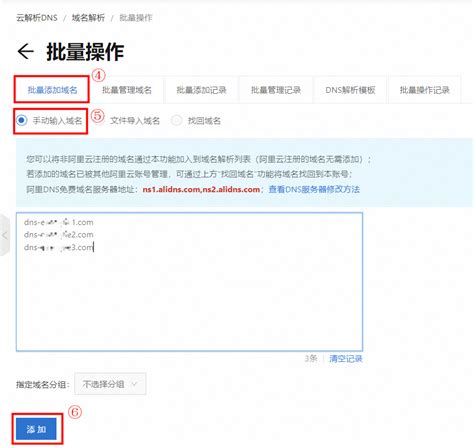Screen dimensions: 474x448
Task: Open the 不选择分组 group dropdown
Action: coord(110,384)
